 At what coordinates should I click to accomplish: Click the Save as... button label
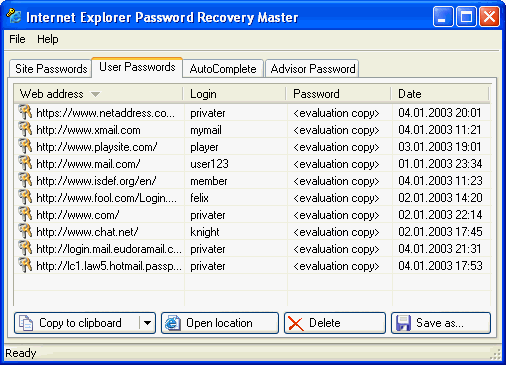pos(440,323)
